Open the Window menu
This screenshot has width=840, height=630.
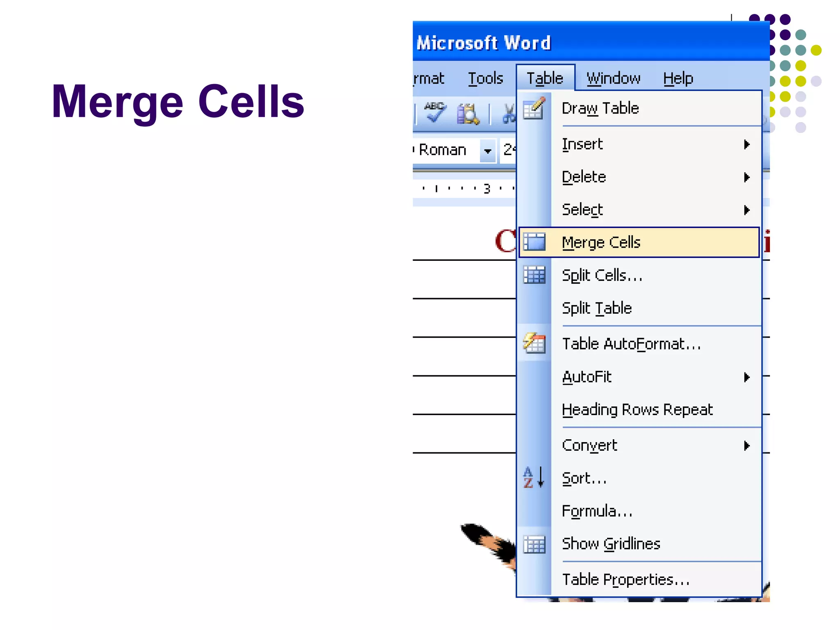[x=613, y=78]
